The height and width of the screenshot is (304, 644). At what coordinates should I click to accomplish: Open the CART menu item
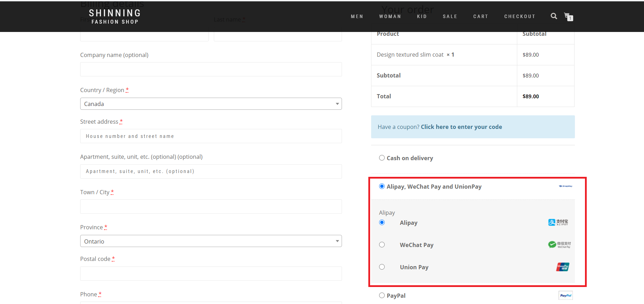tap(481, 16)
